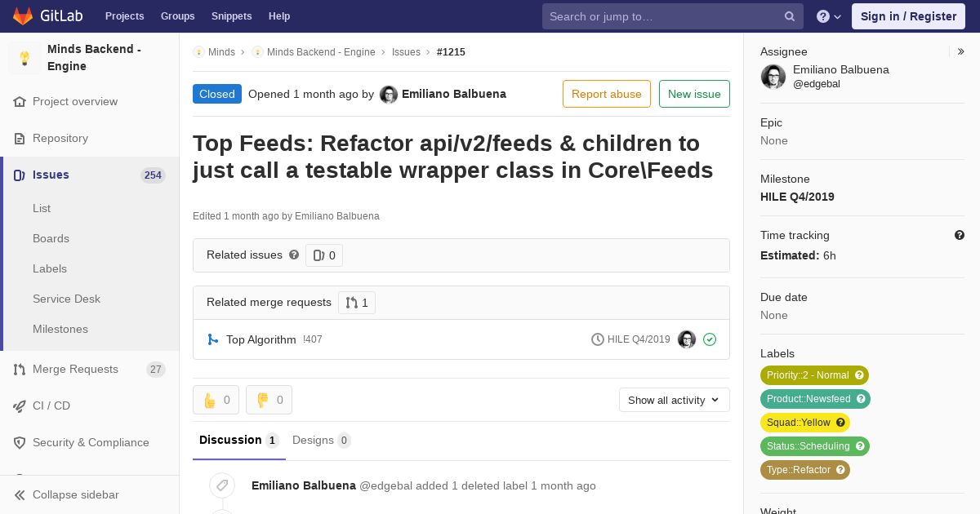
Task: Click the GitLab fox logo
Action: point(23,16)
